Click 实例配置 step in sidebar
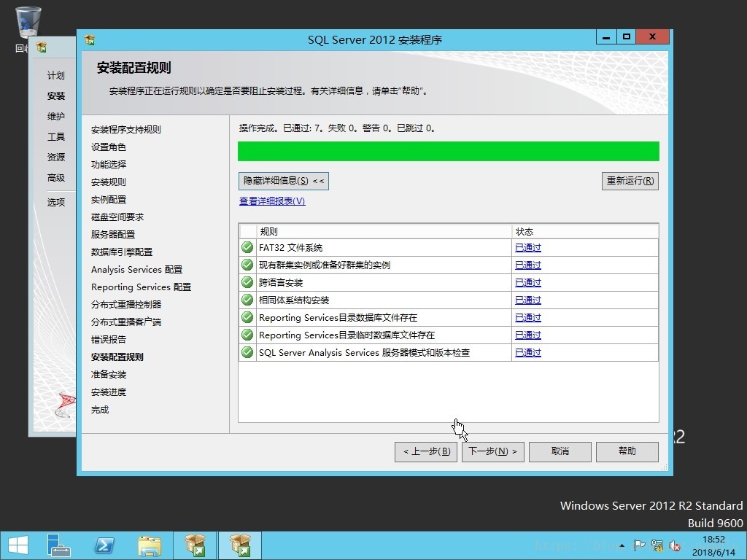 click(109, 200)
